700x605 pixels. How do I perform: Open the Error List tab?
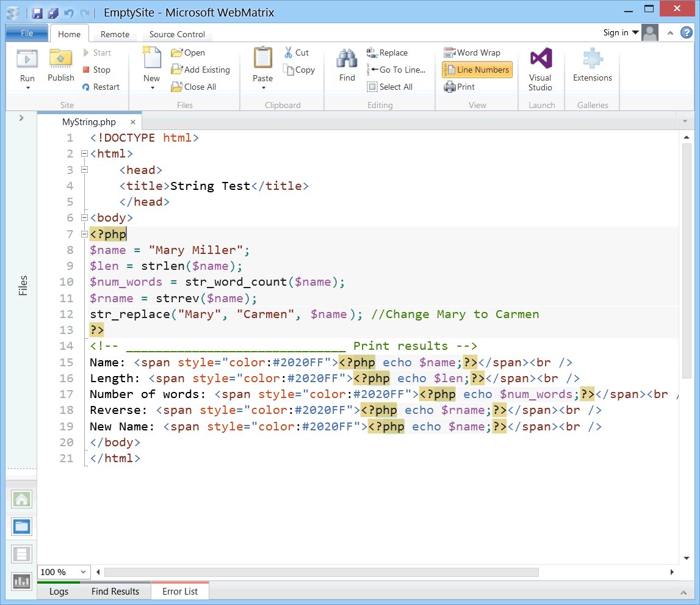[x=180, y=591]
